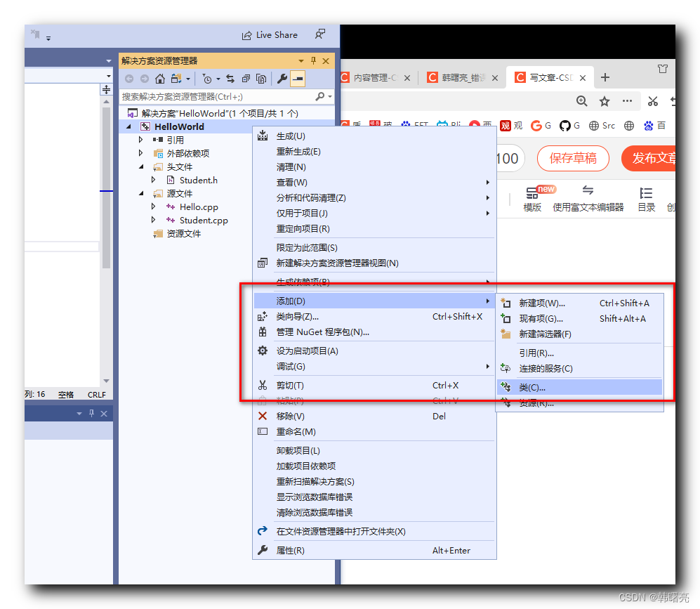
Task: Open the 添加(D) submenu
Action: click(x=374, y=301)
